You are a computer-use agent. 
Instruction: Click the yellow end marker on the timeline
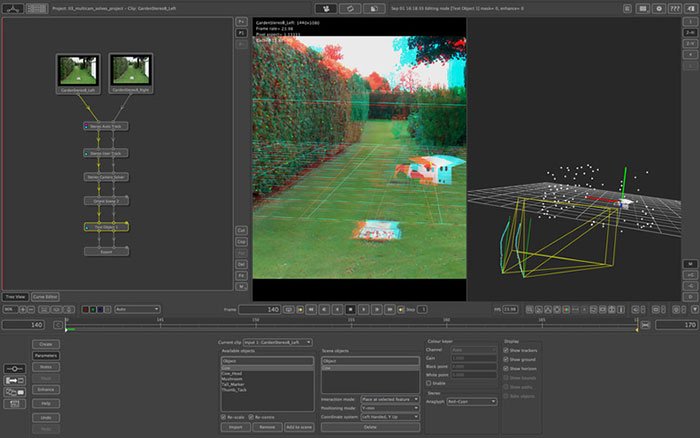coord(637,330)
